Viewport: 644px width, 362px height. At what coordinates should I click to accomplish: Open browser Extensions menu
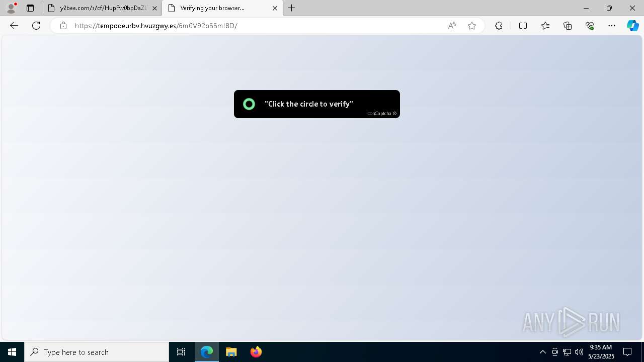click(499, 26)
